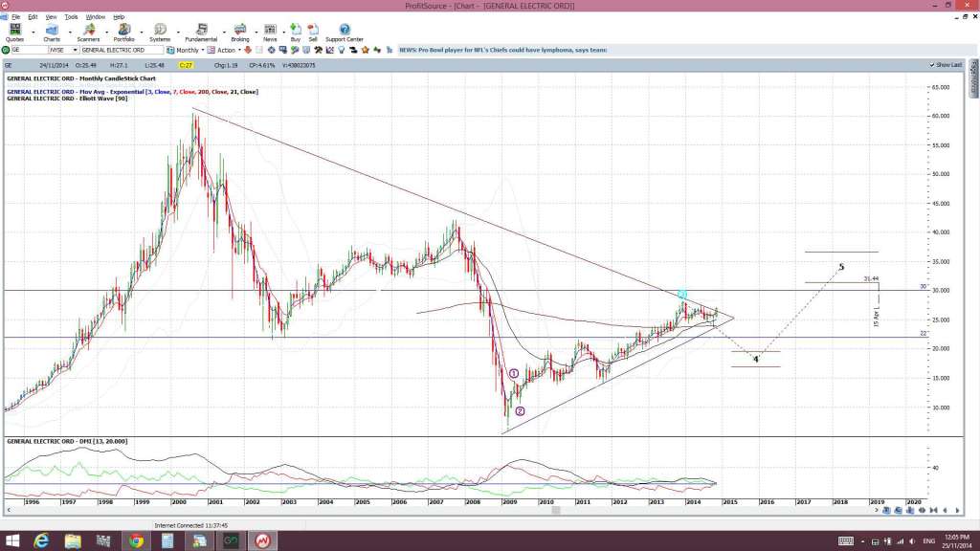Viewport: 980px width, 551px height.
Task: Open the Tools menu
Action: (x=71, y=17)
